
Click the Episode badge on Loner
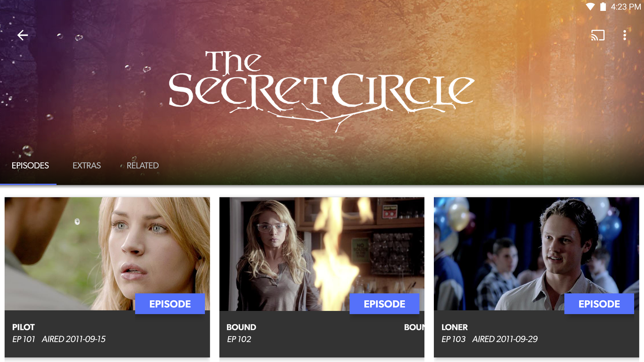point(599,304)
